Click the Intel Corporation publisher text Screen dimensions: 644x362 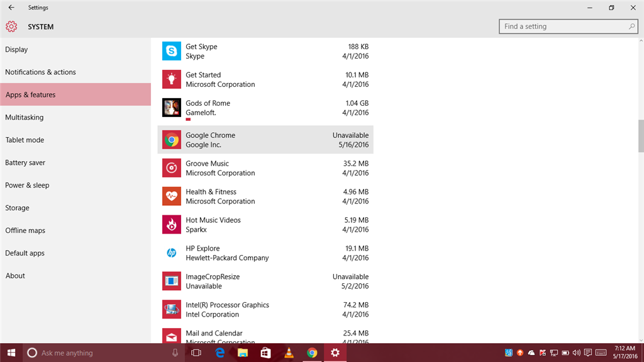coord(212,314)
